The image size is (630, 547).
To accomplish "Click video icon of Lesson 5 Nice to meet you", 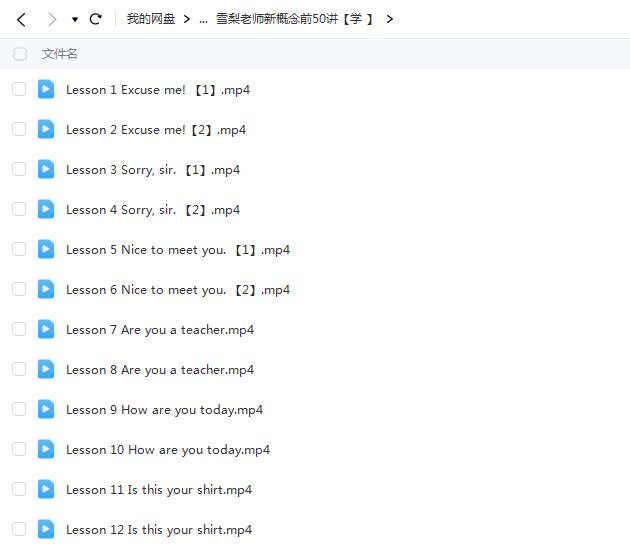I will coord(46,249).
